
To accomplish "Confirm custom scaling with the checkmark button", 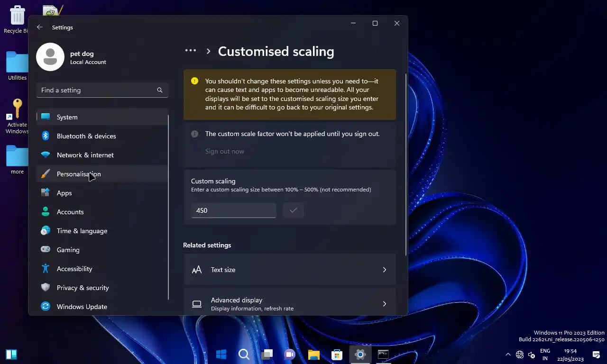I will 293,210.
